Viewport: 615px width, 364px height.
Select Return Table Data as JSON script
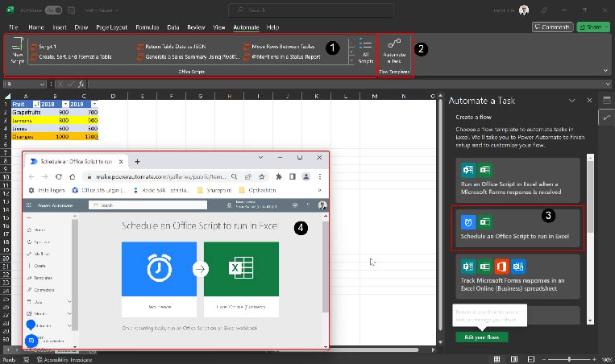[172, 47]
